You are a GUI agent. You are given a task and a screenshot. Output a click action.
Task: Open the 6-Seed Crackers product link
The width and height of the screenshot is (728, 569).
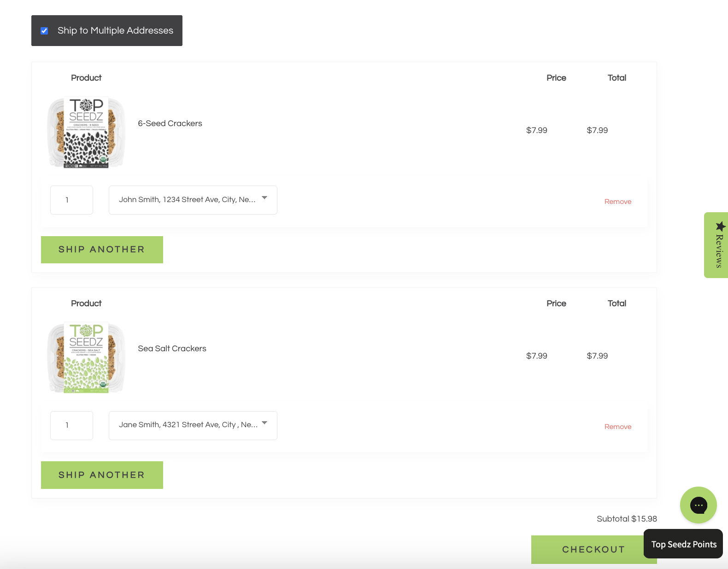170,123
